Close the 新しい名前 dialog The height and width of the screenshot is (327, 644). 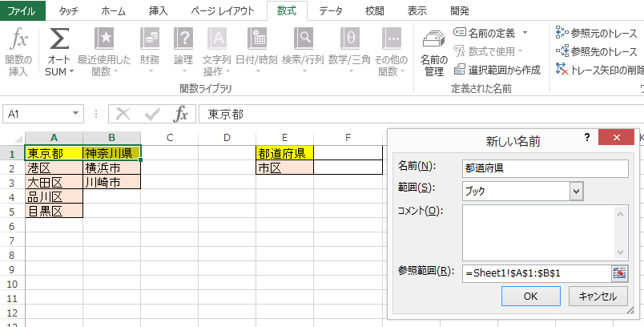(616, 138)
